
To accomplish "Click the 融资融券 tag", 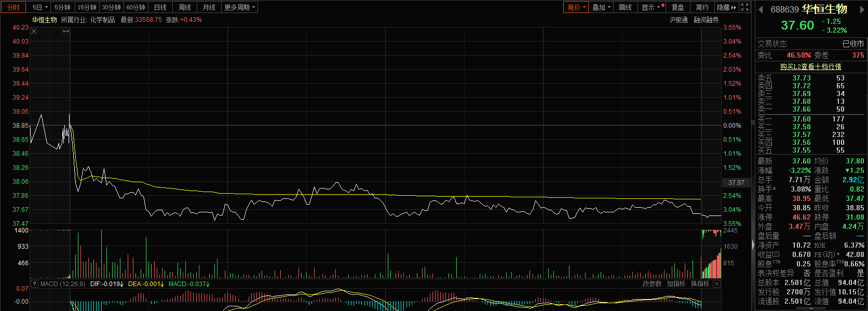I will click(x=706, y=20).
